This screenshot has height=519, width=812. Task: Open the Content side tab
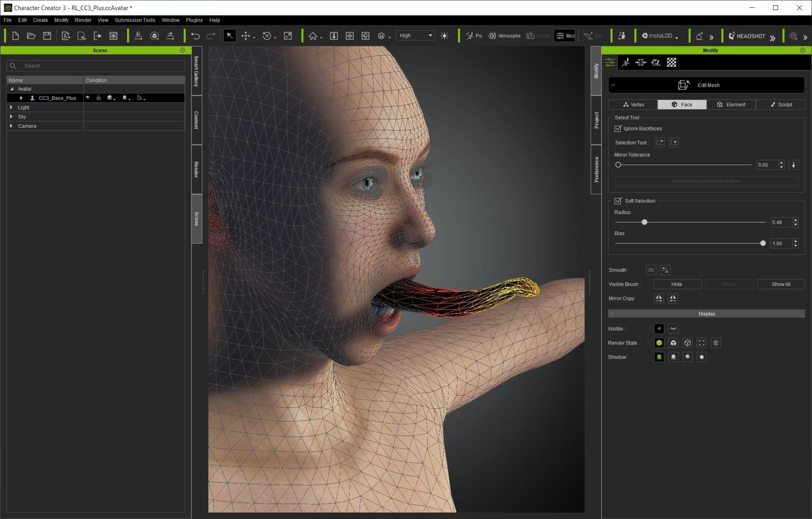coord(197,120)
